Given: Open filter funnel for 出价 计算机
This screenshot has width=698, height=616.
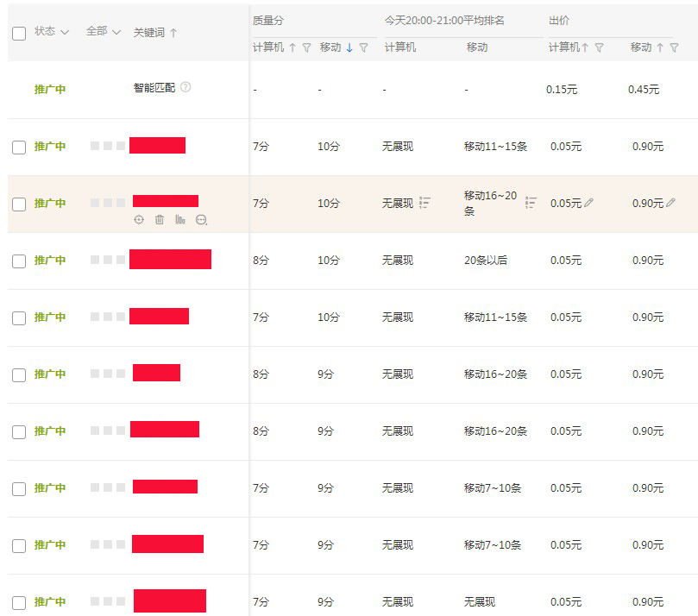Looking at the screenshot, I should point(599,47).
